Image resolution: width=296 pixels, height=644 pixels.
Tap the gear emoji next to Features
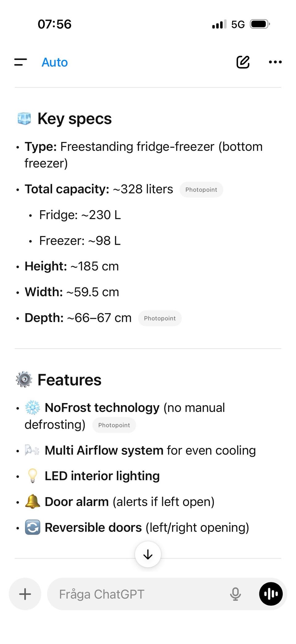[24, 380]
